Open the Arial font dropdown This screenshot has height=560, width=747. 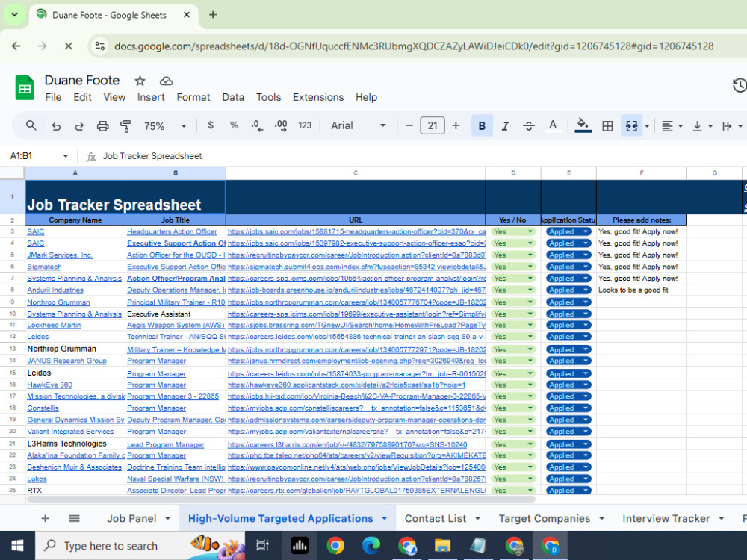click(358, 125)
